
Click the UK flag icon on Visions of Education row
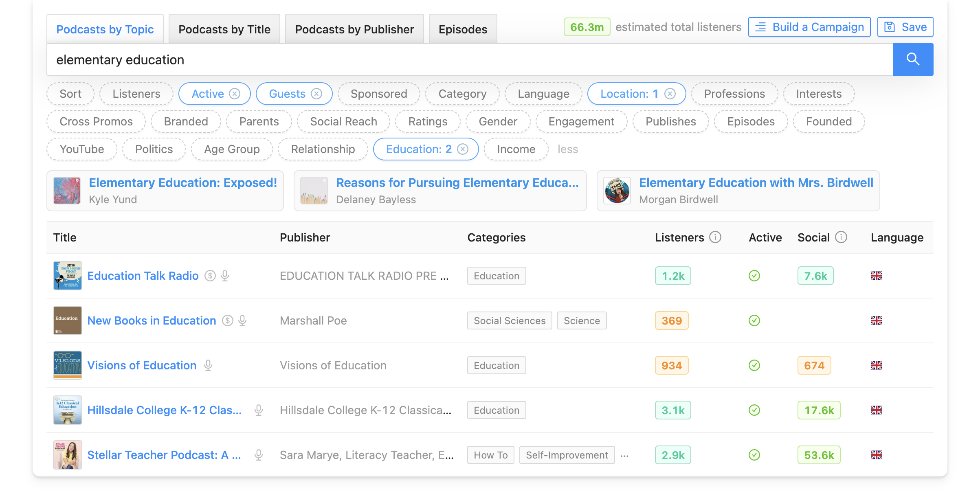coord(877,365)
